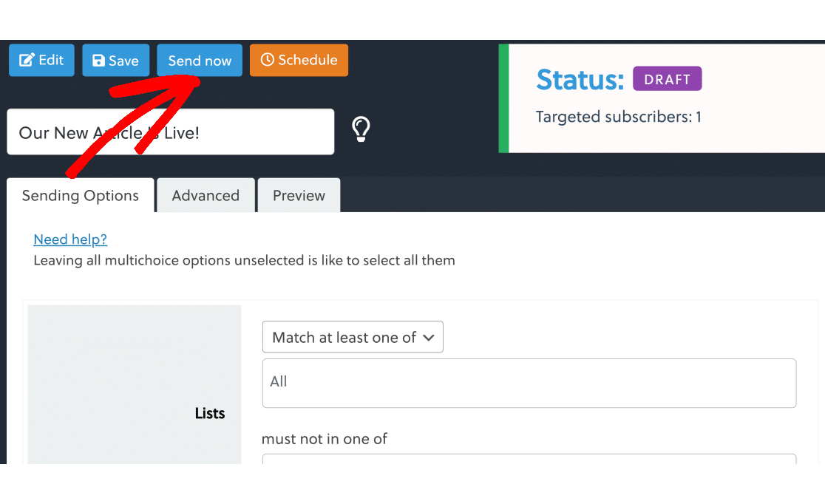Click the Schedule clock icon
Screen dimensions: 825x504
(268, 60)
